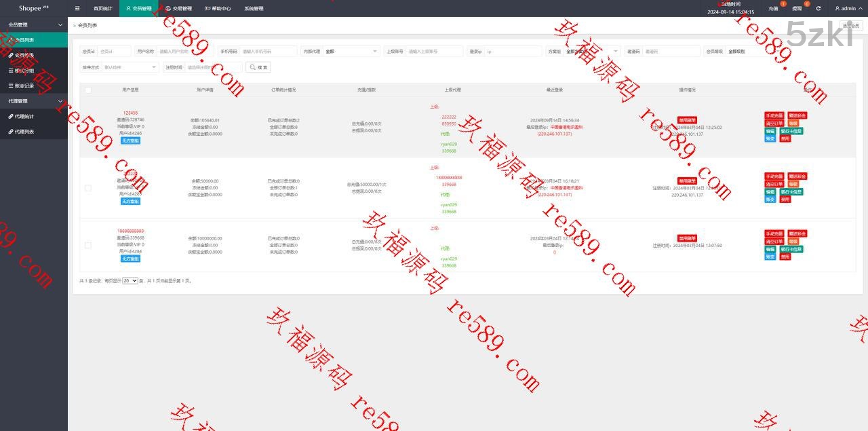Click the hamburger menu collapse icon
868x431 pixels.
tap(77, 9)
